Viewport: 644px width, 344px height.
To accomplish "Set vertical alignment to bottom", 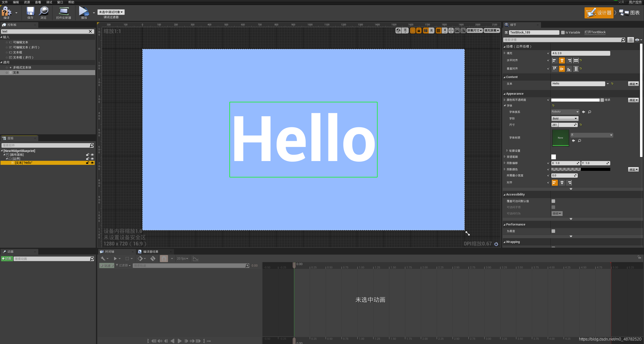I will 569,69.
